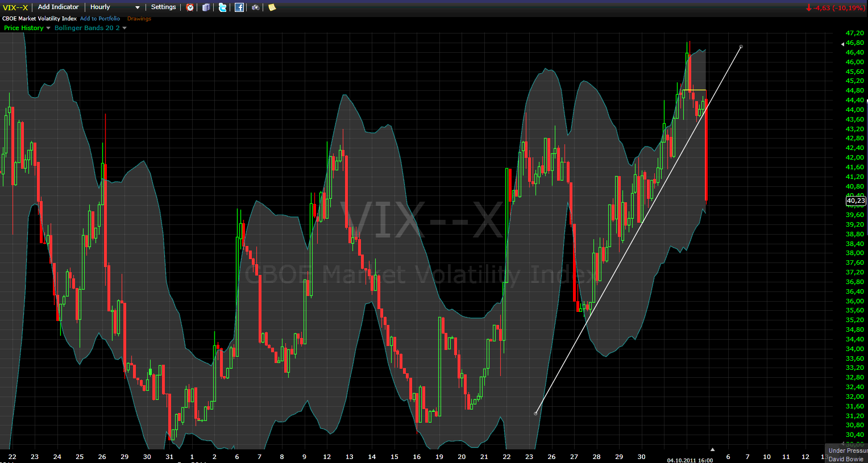Share chart via Twitter icon

pos(223,7)
